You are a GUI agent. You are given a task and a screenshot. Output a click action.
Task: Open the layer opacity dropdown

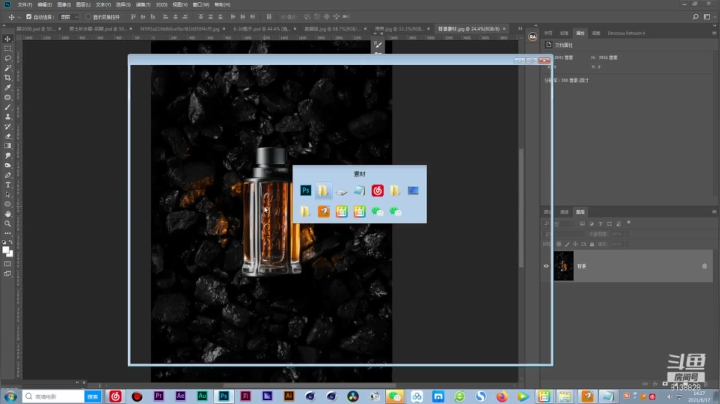[627, 234]
